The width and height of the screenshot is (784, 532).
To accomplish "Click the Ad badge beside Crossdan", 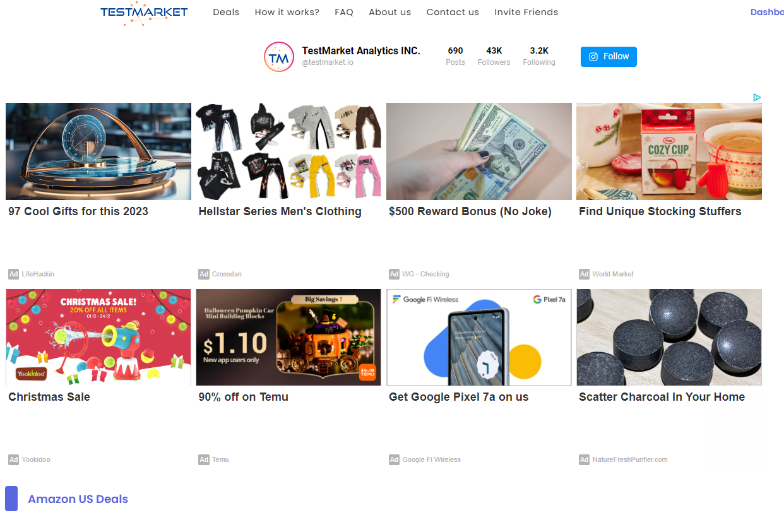I will 204,274.
